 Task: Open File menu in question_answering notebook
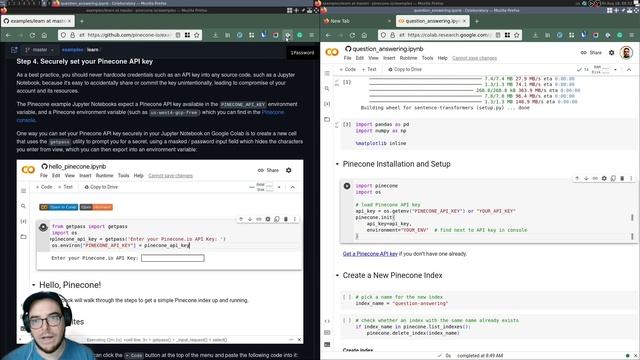tap(347, 58)
